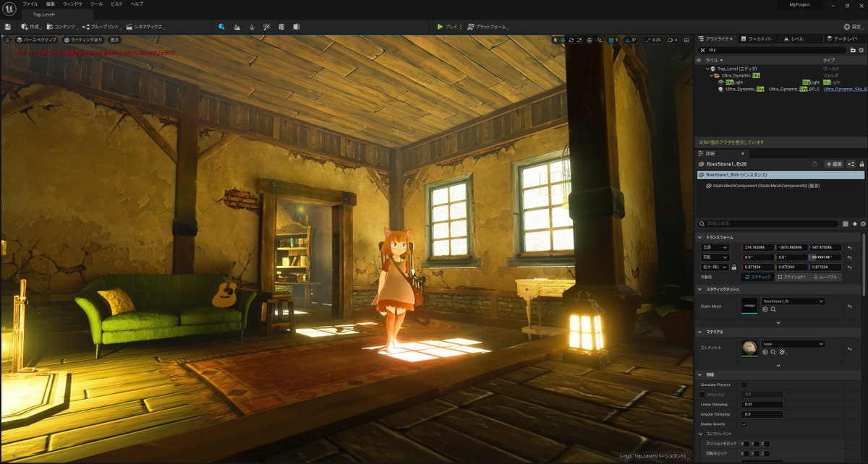Image resolution: width=868 pixels, height=464 pixels.
Task: Switch to Landscape mode icon
Action: click(237, 27)
